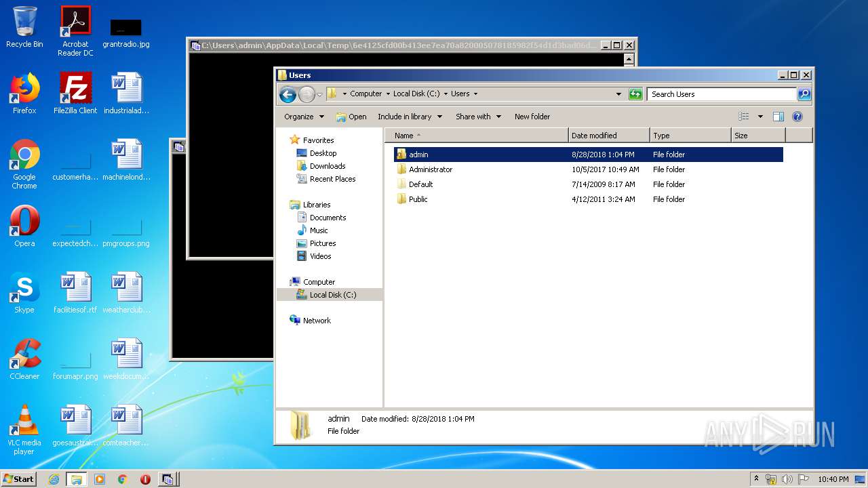Image resolution: width=868 pixels, height=488 pixels.
Task: Sort by the Type column header
Action: [690, 136]
